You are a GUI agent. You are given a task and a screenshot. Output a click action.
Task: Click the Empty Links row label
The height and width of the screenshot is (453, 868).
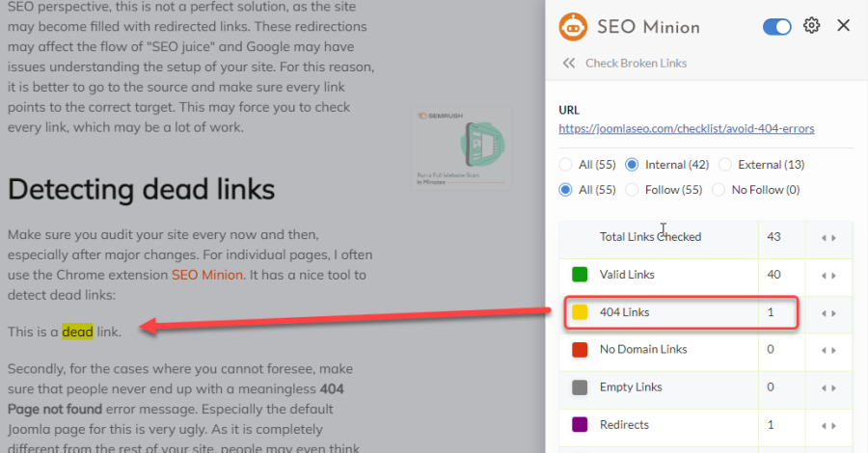coord(631,387)
